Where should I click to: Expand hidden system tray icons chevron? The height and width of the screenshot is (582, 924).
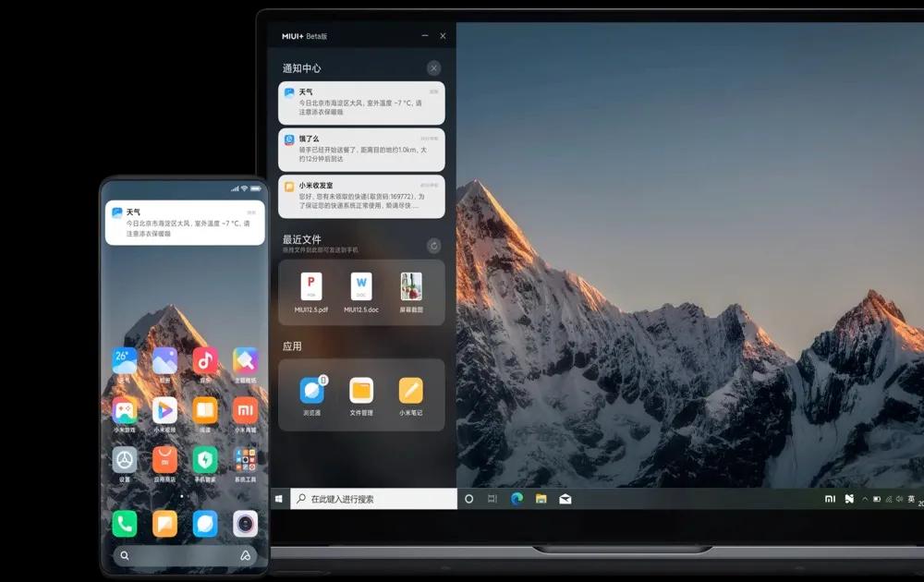click(x=865, y=499)
